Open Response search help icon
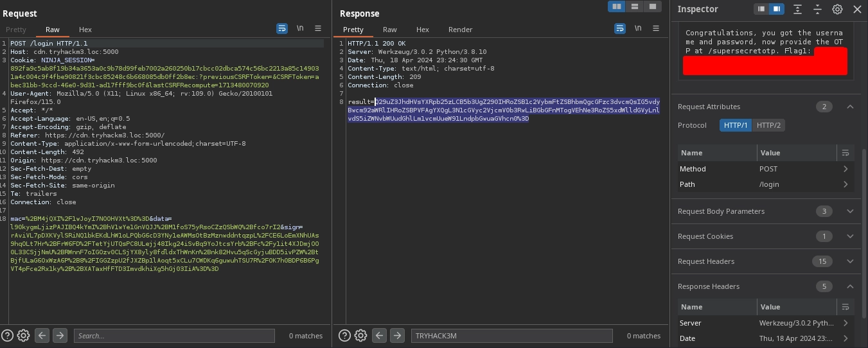Screen dimensions: 868x348 click(x=344, y=335)
